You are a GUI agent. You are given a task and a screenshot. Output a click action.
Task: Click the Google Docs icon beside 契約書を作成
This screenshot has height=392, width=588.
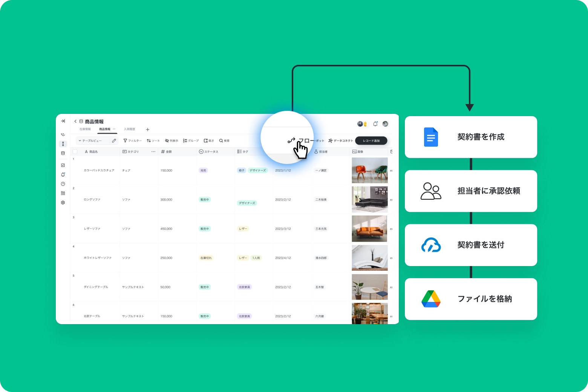[430, 137]
